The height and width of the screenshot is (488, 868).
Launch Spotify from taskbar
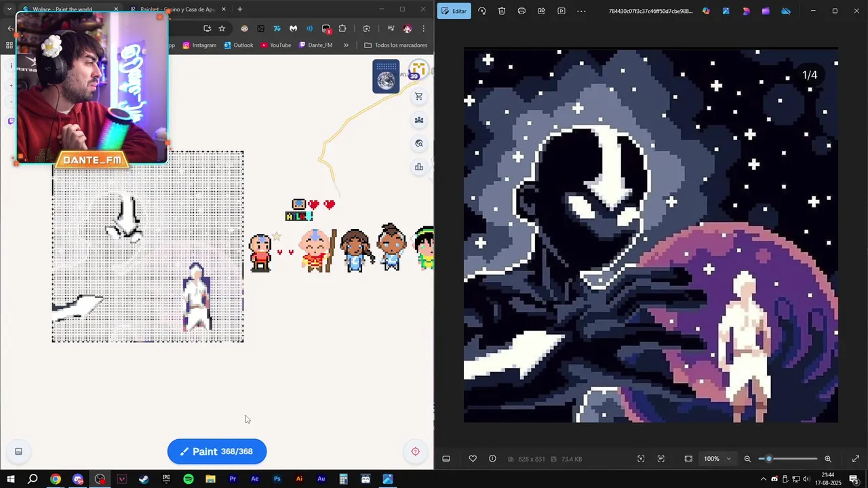189,479
